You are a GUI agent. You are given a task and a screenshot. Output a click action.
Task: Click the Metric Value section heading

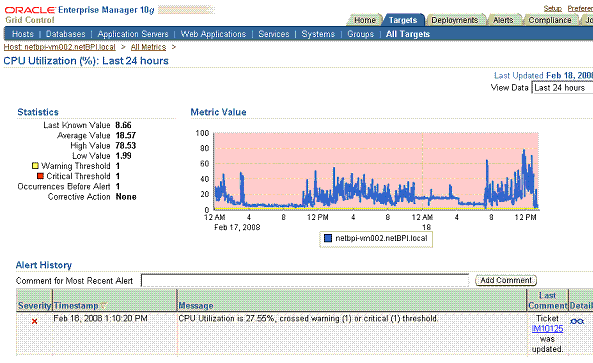tap(218, 112)
